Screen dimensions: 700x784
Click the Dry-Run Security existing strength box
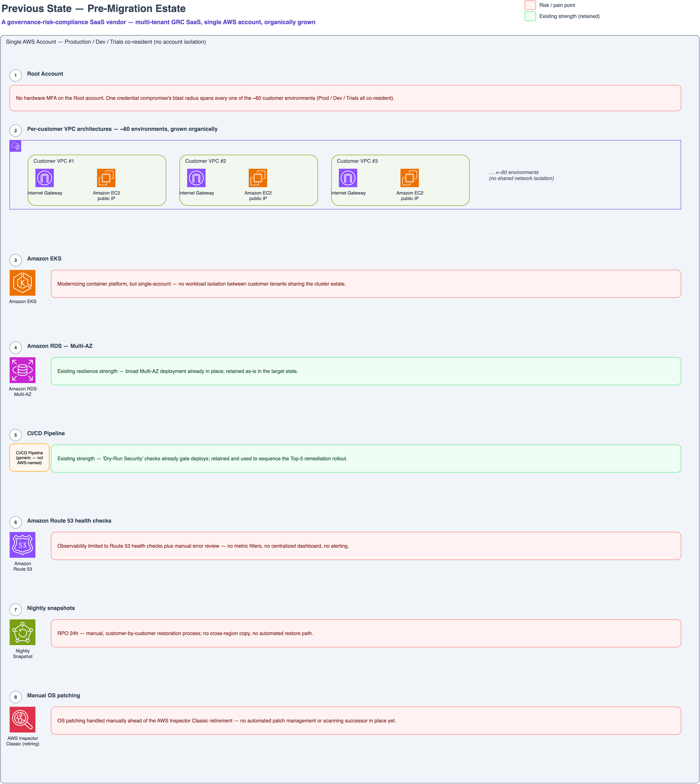point(366,458)
